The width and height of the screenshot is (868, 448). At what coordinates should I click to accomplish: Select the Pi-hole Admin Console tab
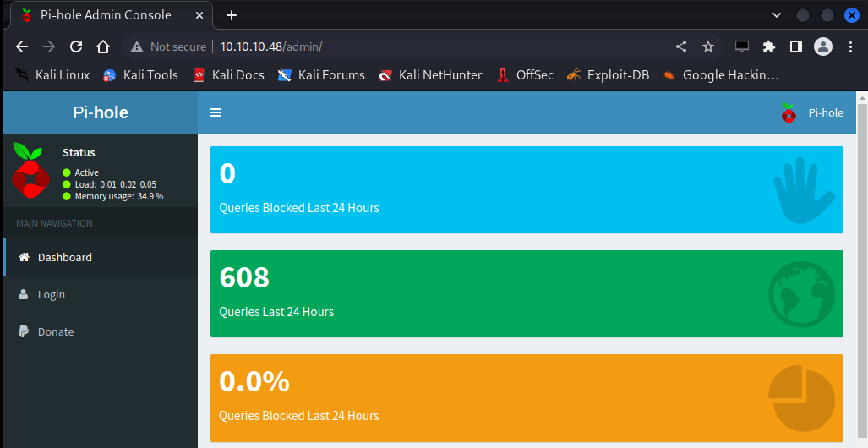click(112, 15)
